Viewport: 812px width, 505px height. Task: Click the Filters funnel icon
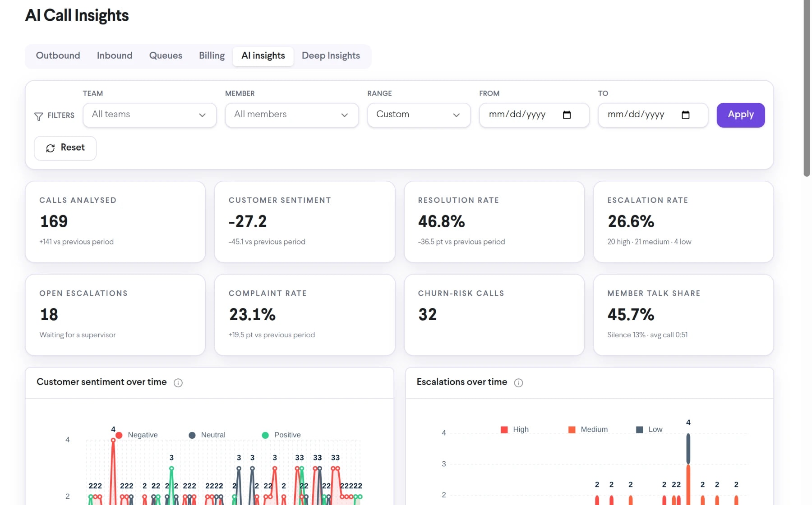tap(39, 116)
